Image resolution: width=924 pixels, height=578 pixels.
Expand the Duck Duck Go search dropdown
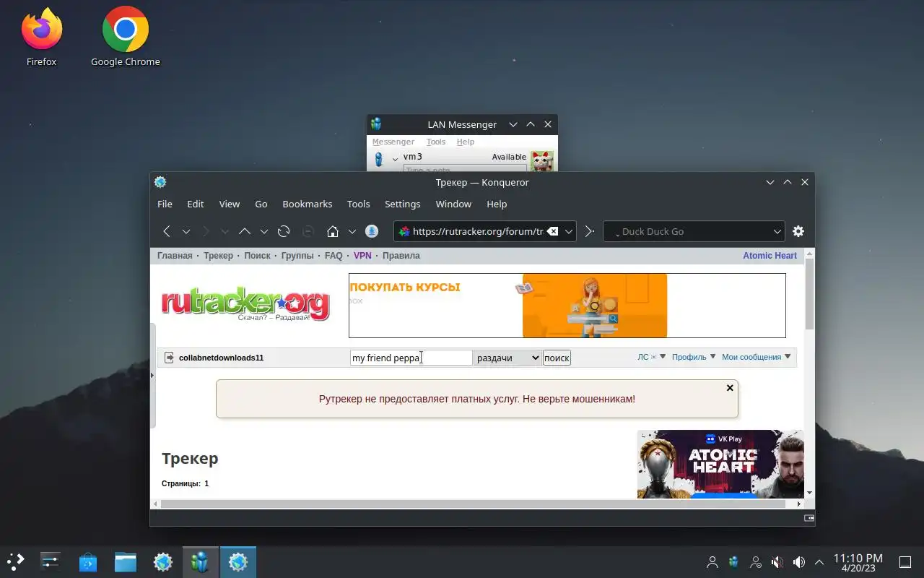click(777, 231)
